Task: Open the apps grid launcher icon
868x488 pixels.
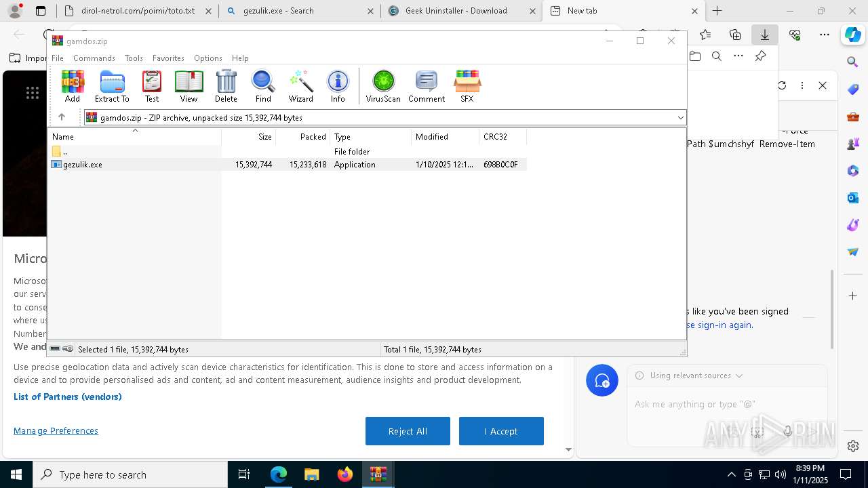Action: pos(33,94)
